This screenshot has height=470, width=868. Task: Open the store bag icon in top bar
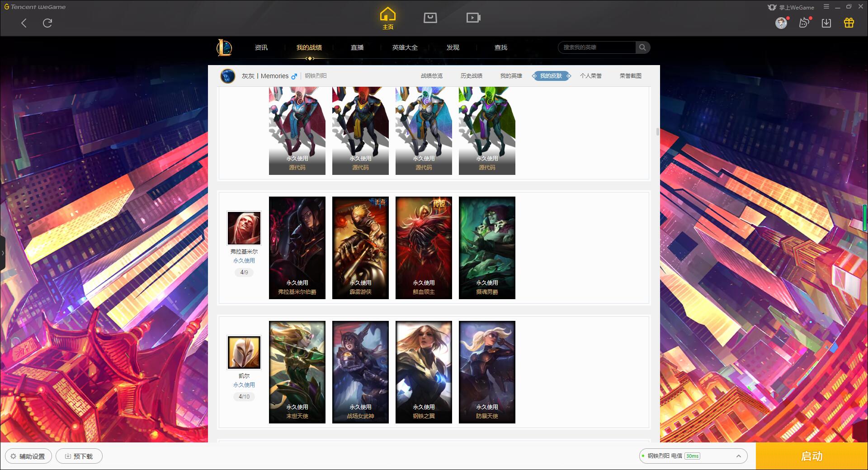coord(430,18)
